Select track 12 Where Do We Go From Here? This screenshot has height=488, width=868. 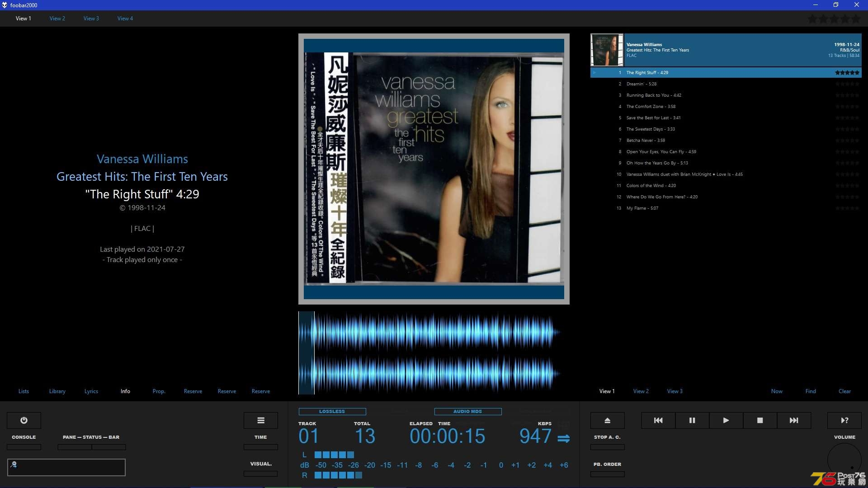coord(726,197)
